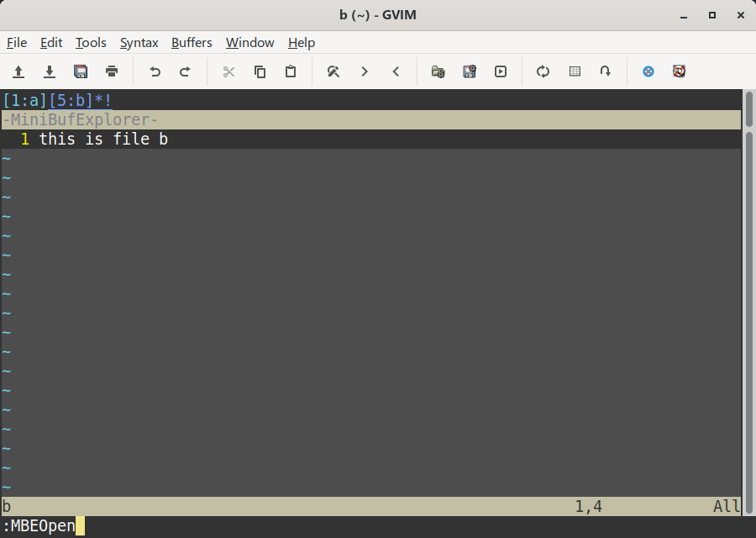Click the ':MBEOpen' command line
The image size is (756, 538).
(x=39, y=525)
